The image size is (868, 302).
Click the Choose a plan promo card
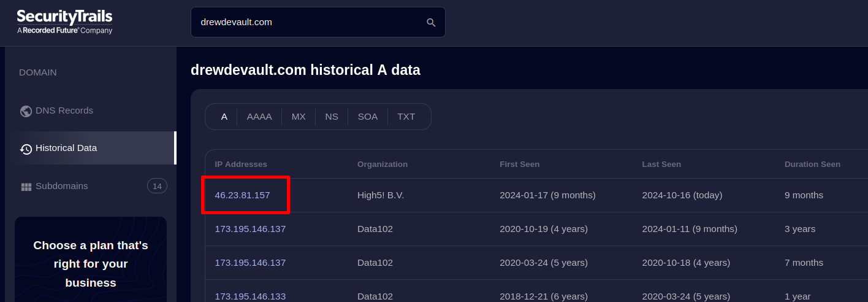tap(91, 264)
